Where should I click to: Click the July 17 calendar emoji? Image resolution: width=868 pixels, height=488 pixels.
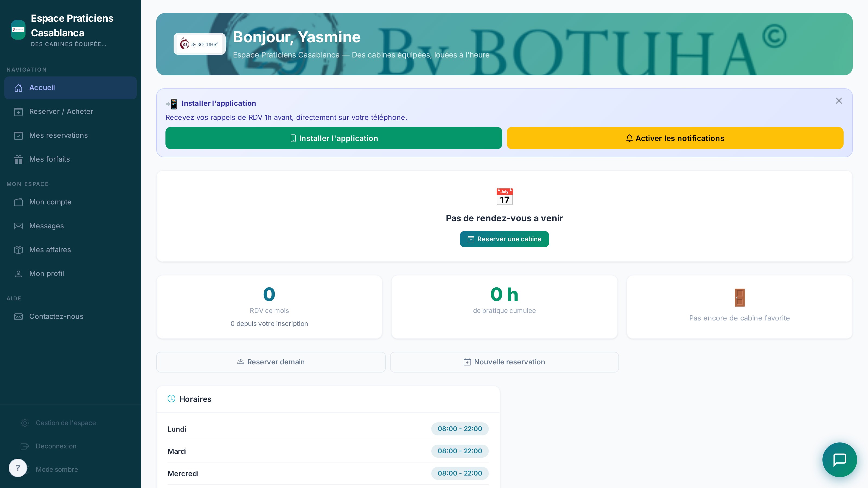point(505,197)
